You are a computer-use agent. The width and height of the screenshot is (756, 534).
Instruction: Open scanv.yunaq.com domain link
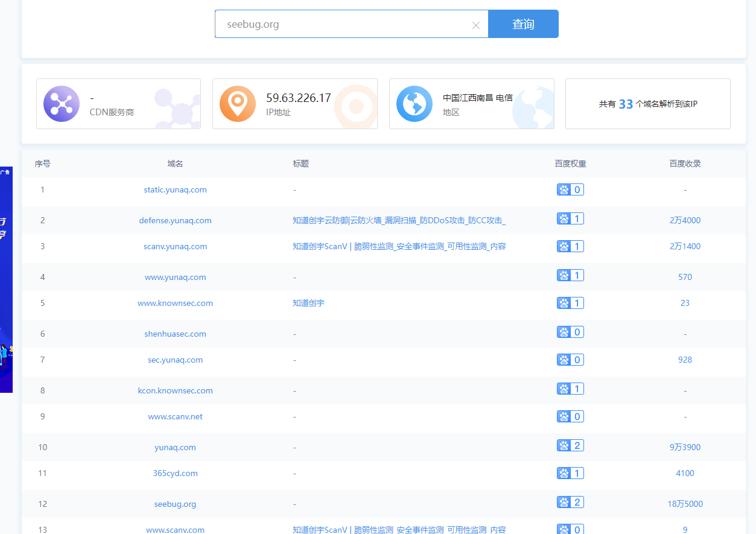(175, 246)
